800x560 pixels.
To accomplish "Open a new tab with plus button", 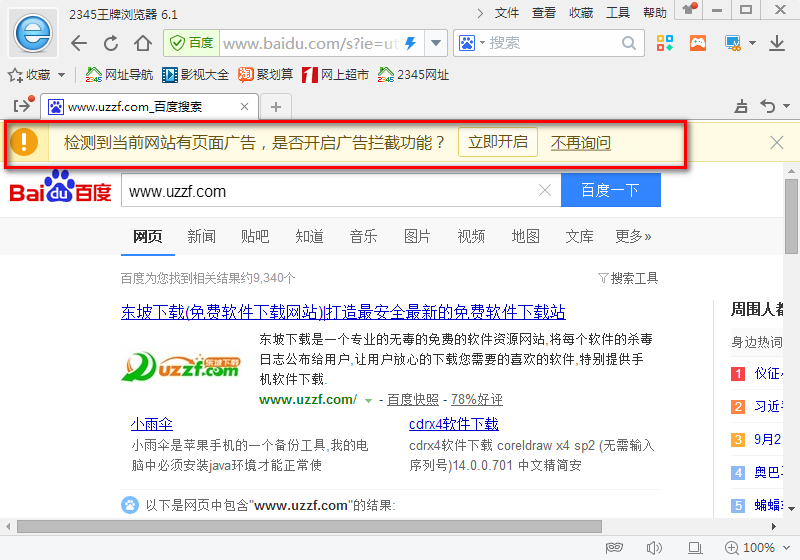I will point(276,107).
